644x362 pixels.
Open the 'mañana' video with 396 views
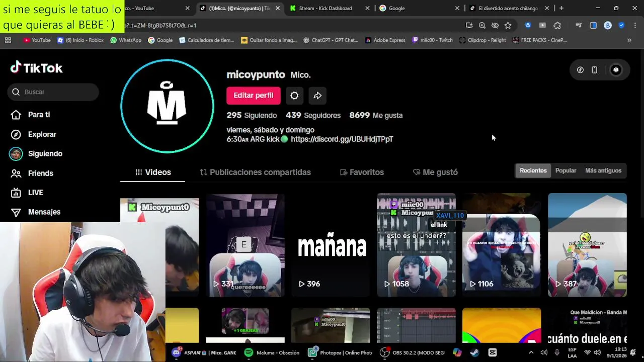331,245
